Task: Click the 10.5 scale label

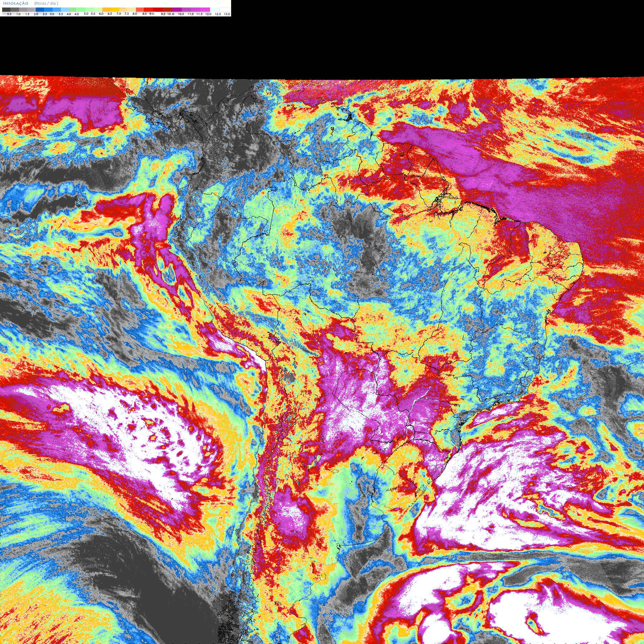Action: (x=181, y=14)
